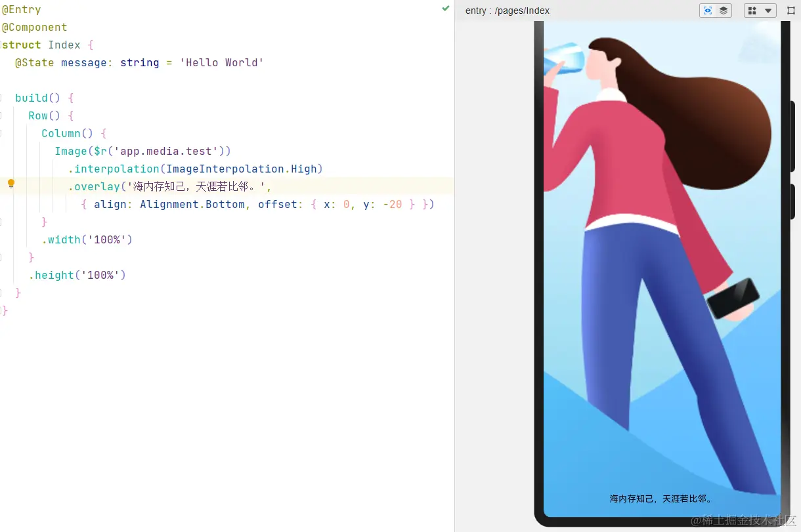
Task: Click the yellow lightbulb quick-fix icon
Action: point(11,184)
